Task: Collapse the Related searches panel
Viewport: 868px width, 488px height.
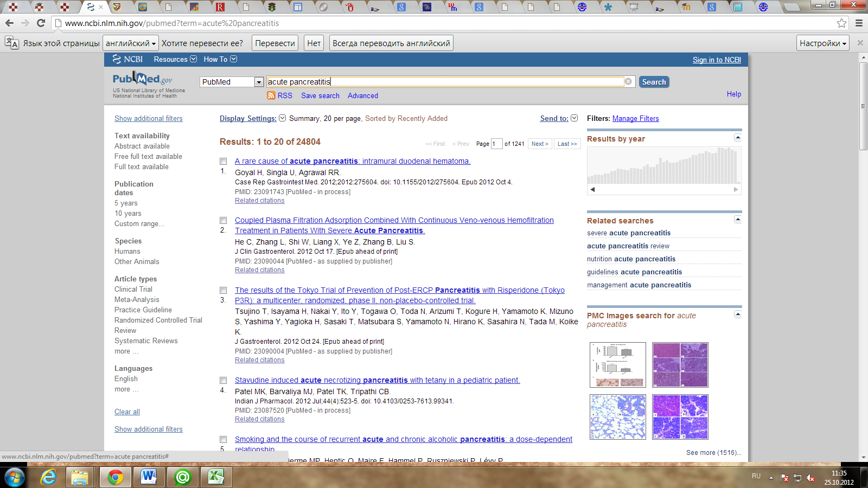Action: [738, 219]
